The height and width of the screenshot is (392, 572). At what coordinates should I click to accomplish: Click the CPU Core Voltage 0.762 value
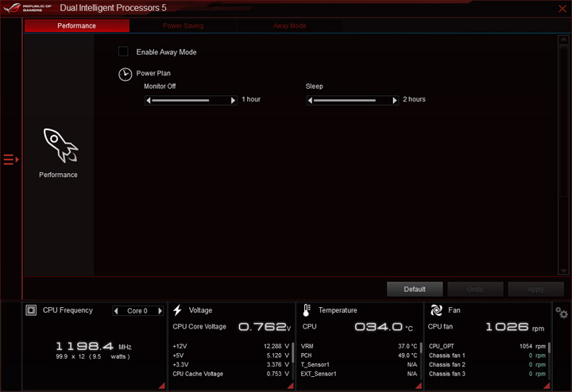(x=264, y=327)
